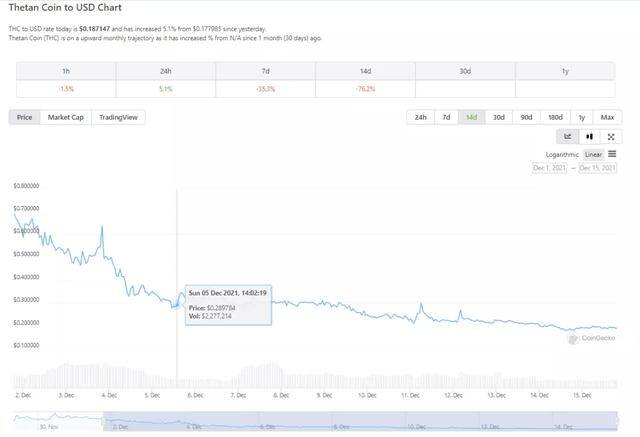640x437 pixels.
Task: Open fullscreen chart icon
Action: click(x=611, y=137)
